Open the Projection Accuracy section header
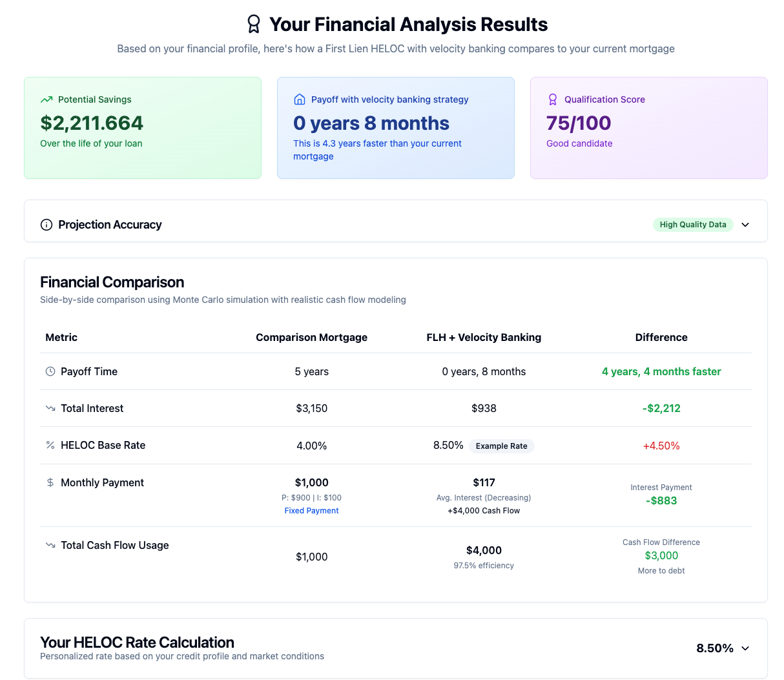 (x=110, y=225)
